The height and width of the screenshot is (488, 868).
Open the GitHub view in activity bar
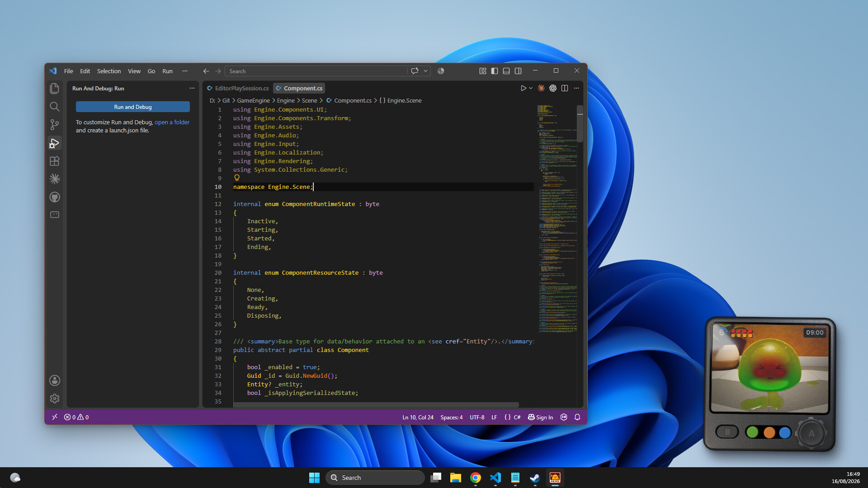coord(55,197)
